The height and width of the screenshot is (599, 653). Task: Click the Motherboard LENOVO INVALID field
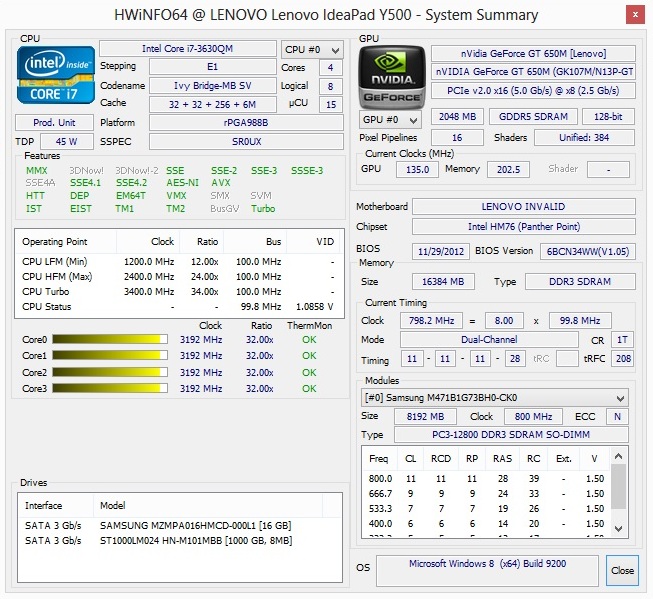[x=523, y=207]
